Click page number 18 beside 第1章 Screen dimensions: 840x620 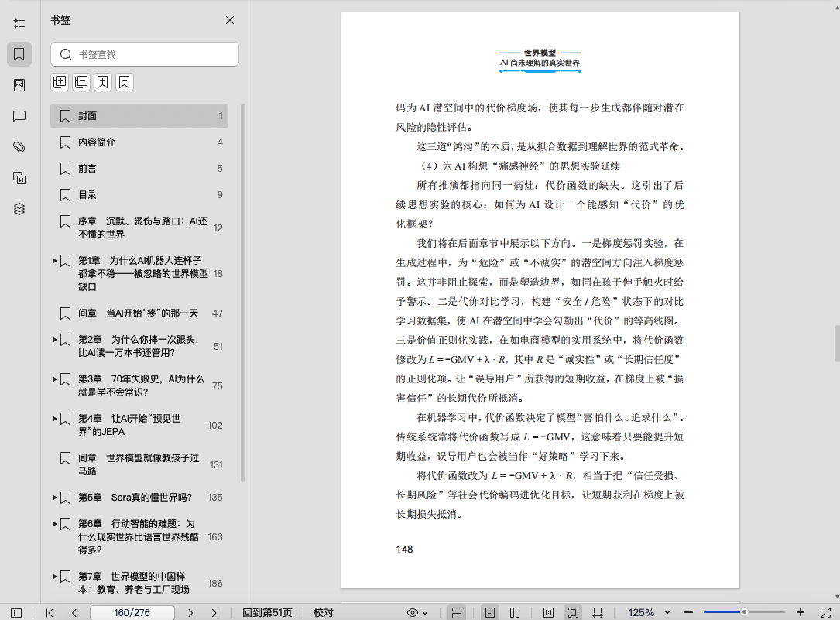218,274
